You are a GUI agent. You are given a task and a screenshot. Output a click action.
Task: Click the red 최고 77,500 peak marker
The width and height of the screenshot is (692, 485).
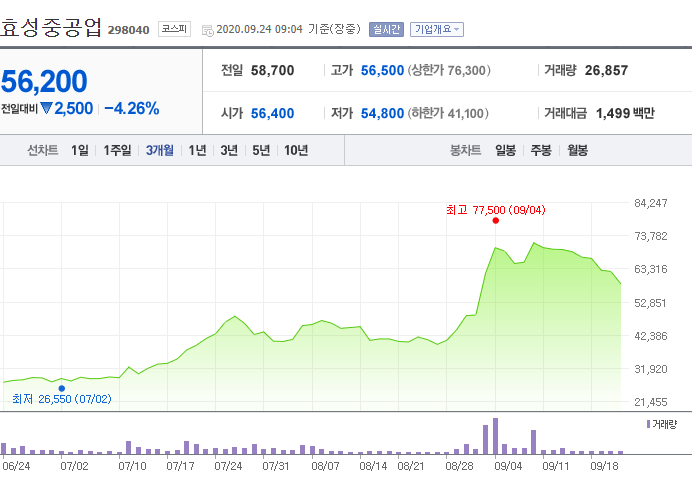tap(496, 221)
